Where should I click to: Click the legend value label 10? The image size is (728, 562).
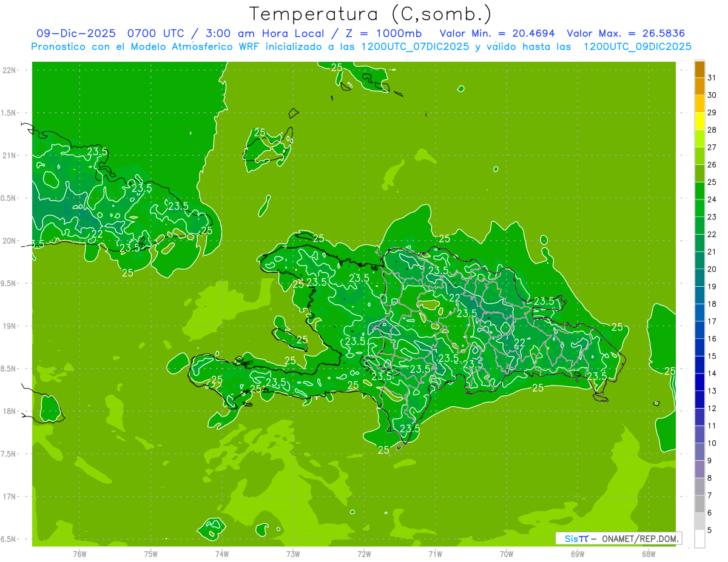click(x=712, y=443)
